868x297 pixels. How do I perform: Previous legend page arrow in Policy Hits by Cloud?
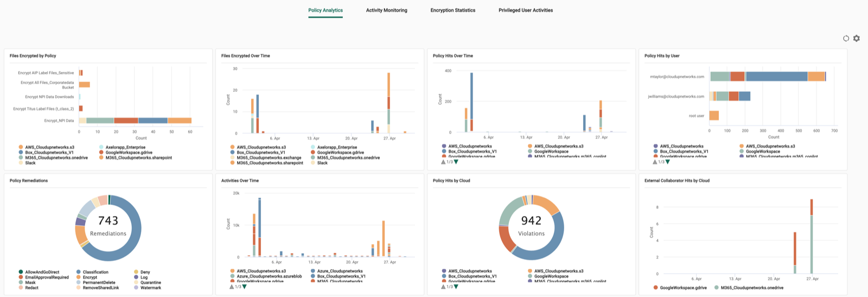click(x=443, y=287)
